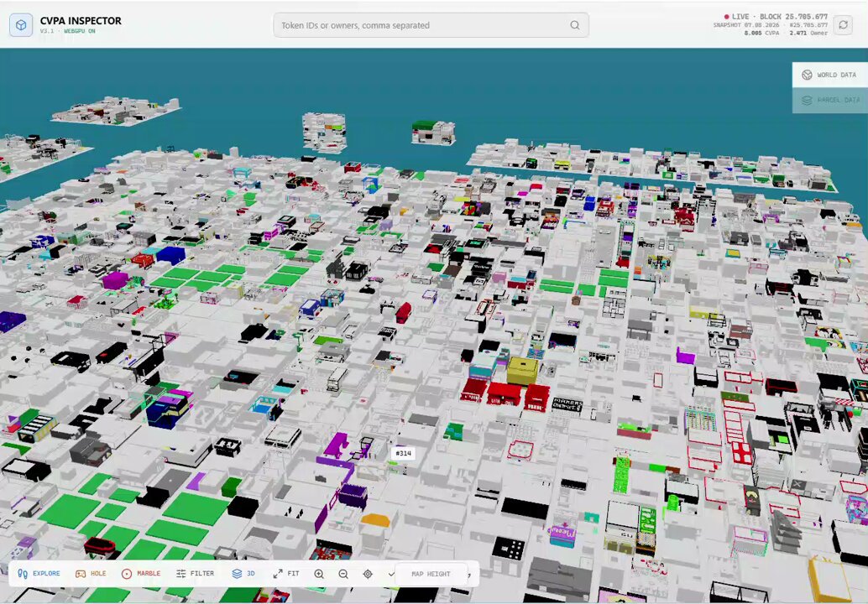Zoom in on the map
Viewport: 868px width, 604px height.
coord(319,574)
